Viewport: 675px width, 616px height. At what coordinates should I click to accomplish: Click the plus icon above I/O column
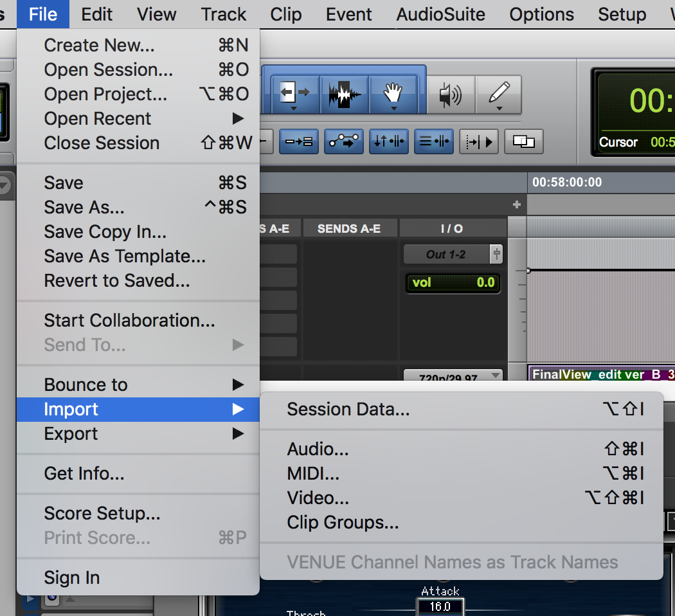(x=517, y=204)
